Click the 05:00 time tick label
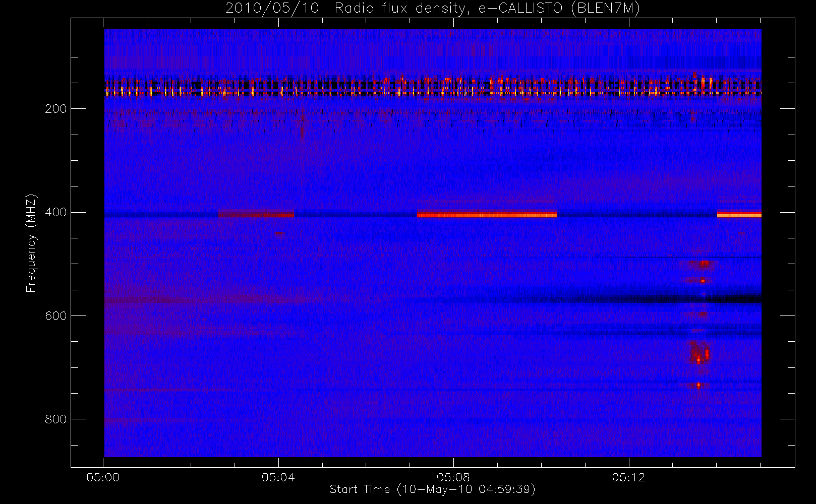Viewport: 816px width, 504px height. pos(103,477)
